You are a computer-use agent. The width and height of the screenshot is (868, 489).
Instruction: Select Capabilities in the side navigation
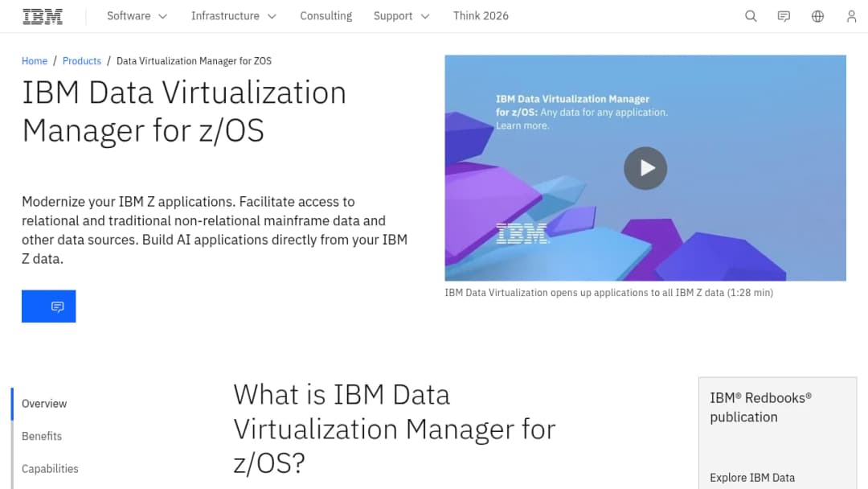pos(50,469)
